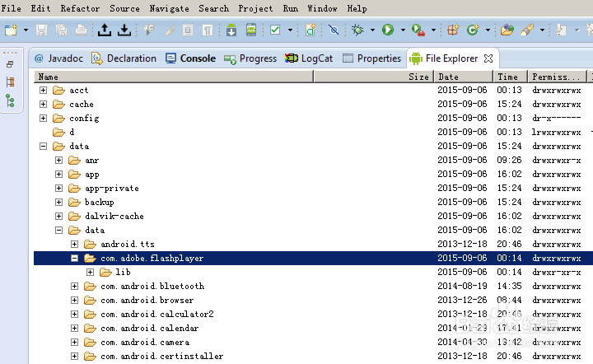Image resolution: width=593 pixels, height=364 pixels.
Task: Click the New file toolbar icon
Action: tap(11, 30)
